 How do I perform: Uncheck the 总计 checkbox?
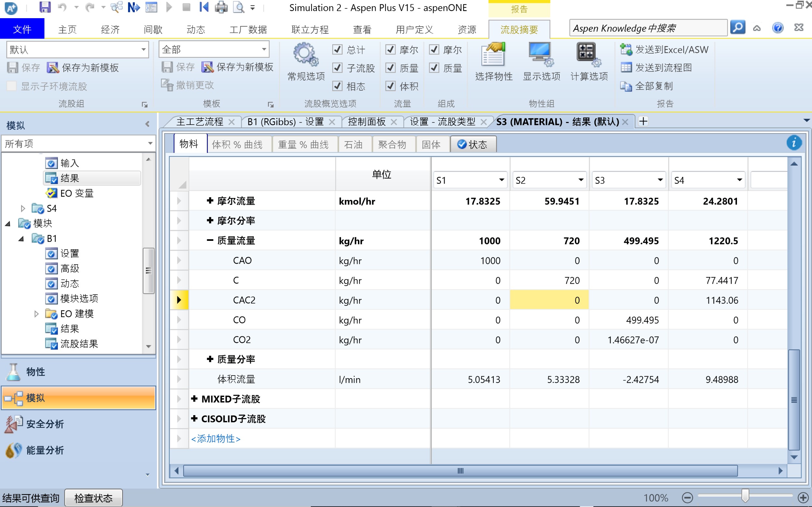click(337, 50)
